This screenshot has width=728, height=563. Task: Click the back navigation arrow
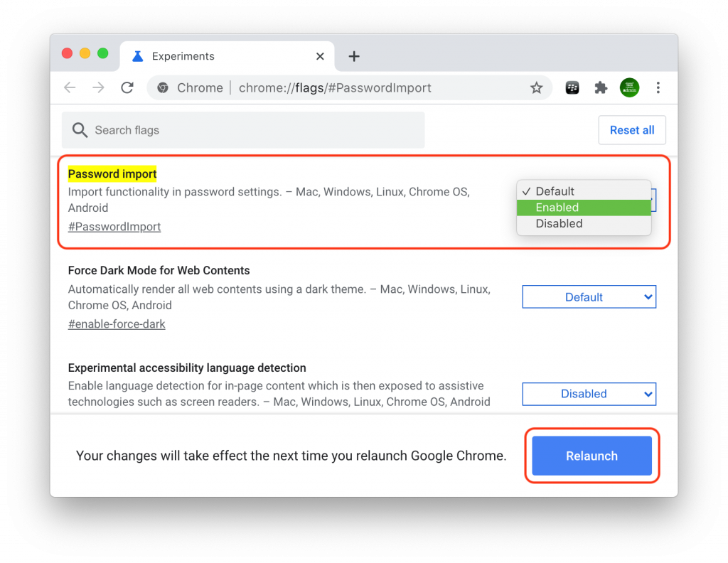click(x=70, y=87)
